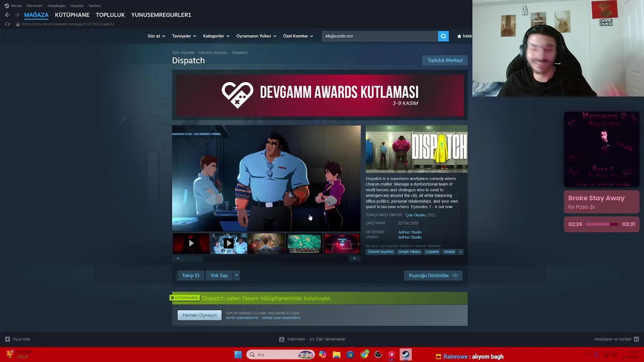Screen dimensions: 644x362
Task: Open DevGAMM Awards banner
Action: pos(320,96)
